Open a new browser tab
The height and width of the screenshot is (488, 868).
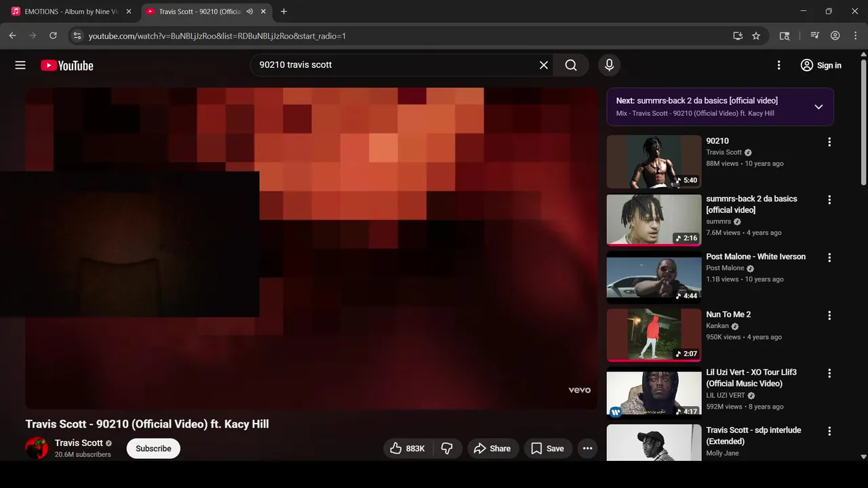point(283,12)
